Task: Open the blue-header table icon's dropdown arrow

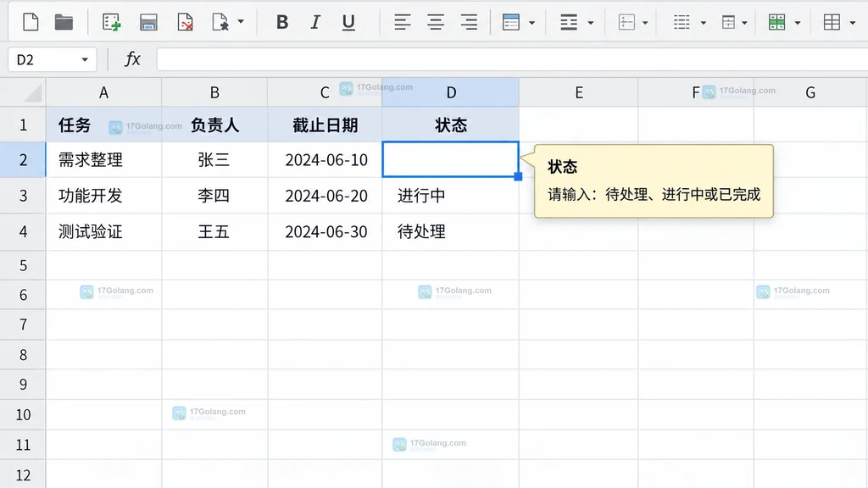Action: tap(532, 23)
